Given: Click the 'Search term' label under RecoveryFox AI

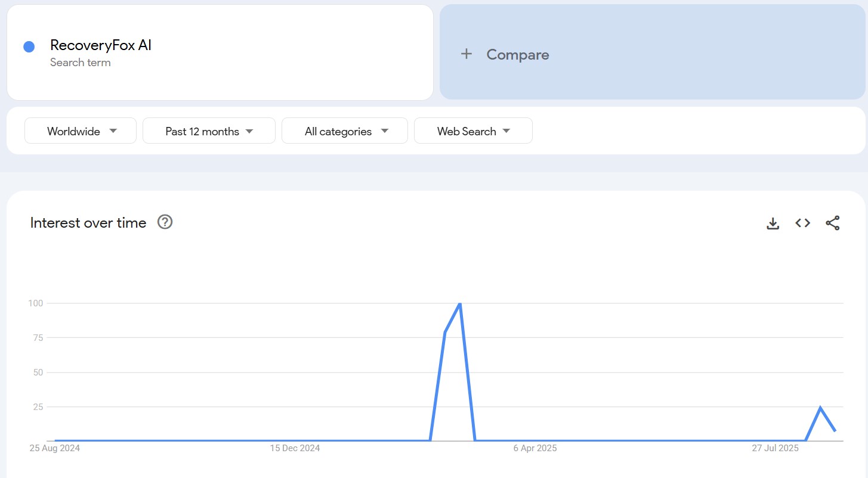Looking at the screenshot, I should [x=80, y=63].
